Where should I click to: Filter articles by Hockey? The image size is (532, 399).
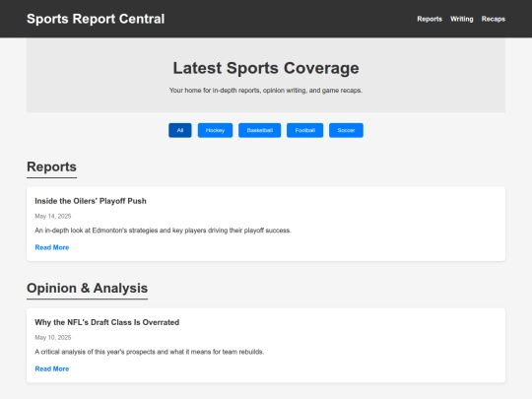[x=215, y=130]
